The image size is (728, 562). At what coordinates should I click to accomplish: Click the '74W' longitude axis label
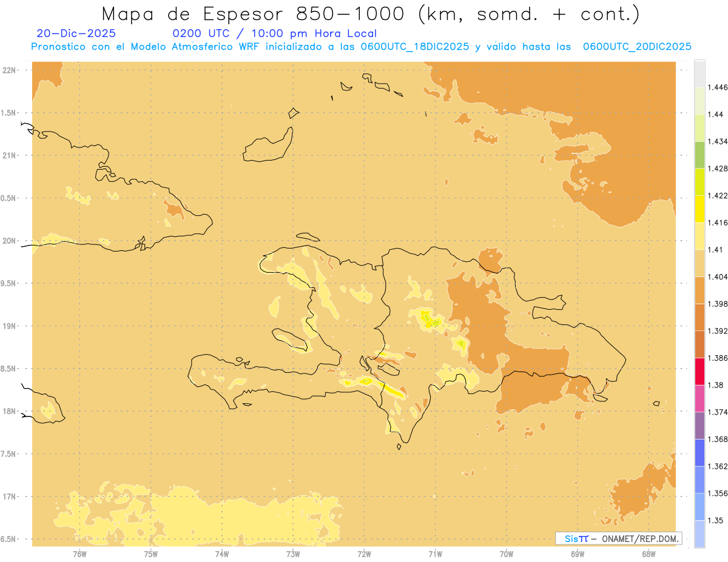[x=221, y=554]
